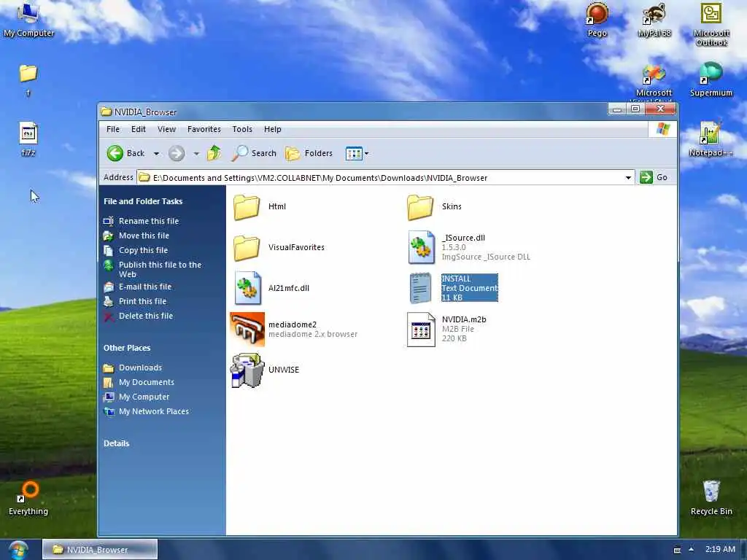747x560 pixels.
Task: Expand the Details section
Action: [x=116, y=443]
